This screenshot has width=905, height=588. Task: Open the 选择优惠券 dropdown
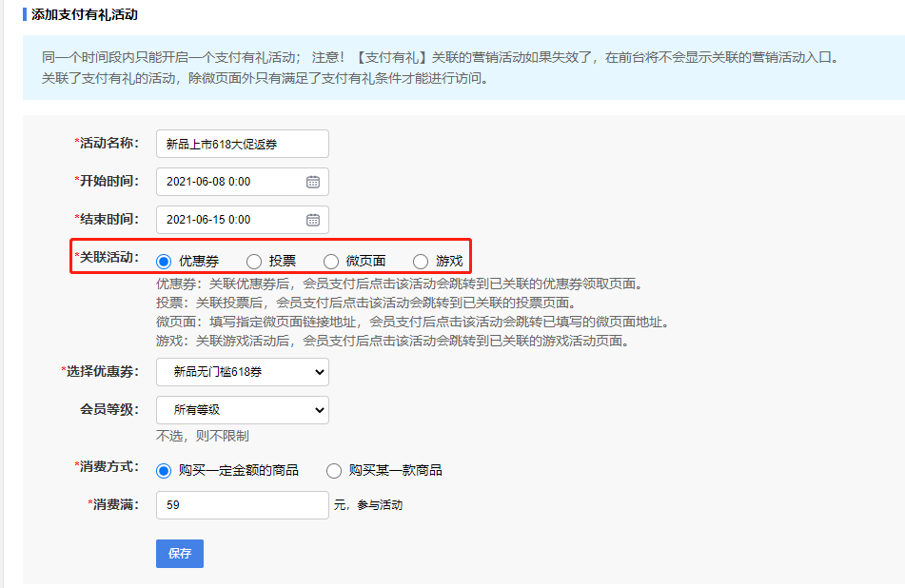tap(243, 372)
